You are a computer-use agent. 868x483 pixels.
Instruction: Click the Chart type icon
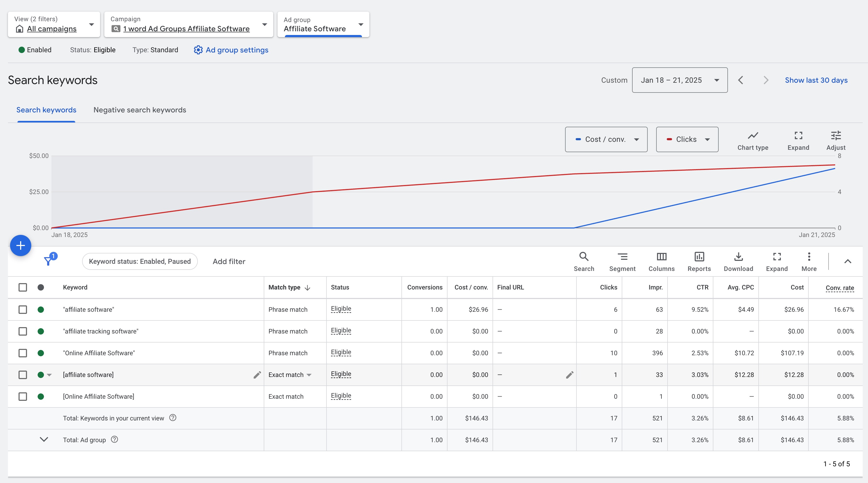pyautogui.click(x=753, y=135)
